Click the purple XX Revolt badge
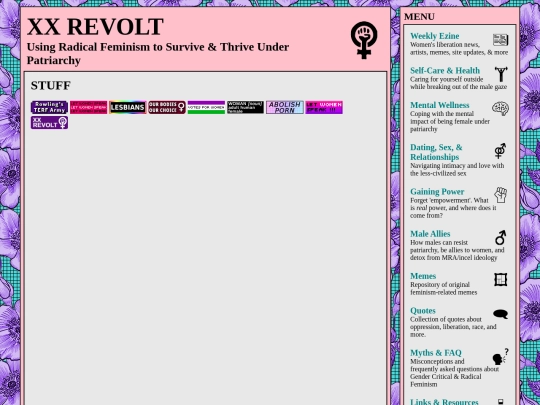 point(49,123)
